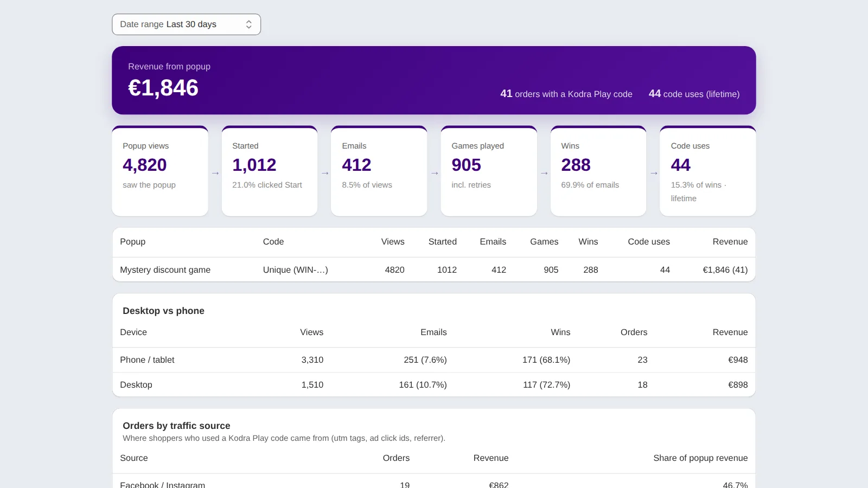Viewport: 868px width, 488px height.
Task: Click '161 (10.7%)' desktop emails cell
Action: (423, 385)
